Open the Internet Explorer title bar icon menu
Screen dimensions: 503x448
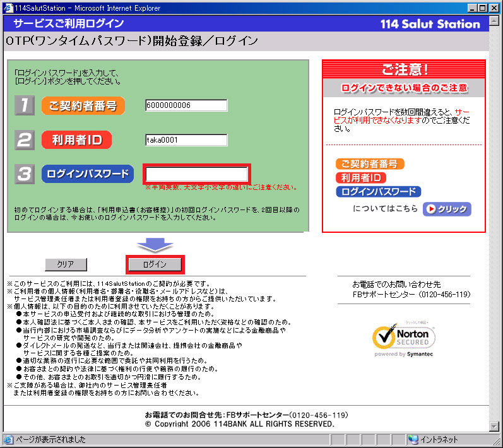7,8
